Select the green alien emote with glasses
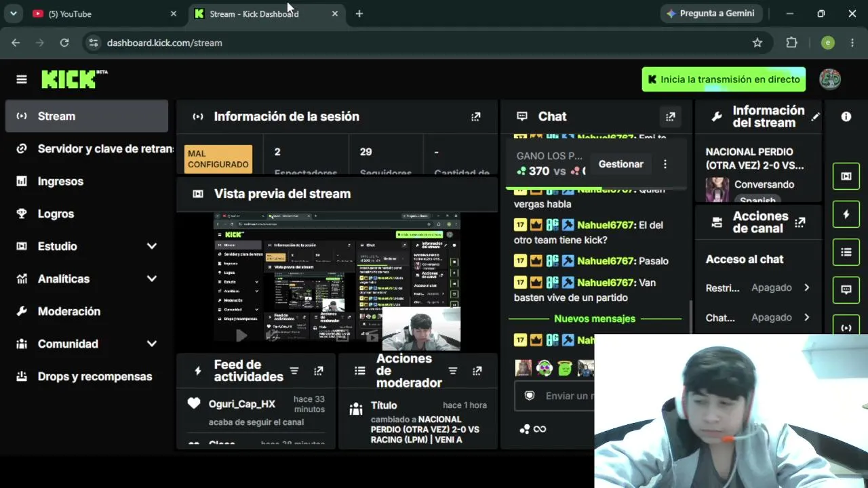 [545, 368]
